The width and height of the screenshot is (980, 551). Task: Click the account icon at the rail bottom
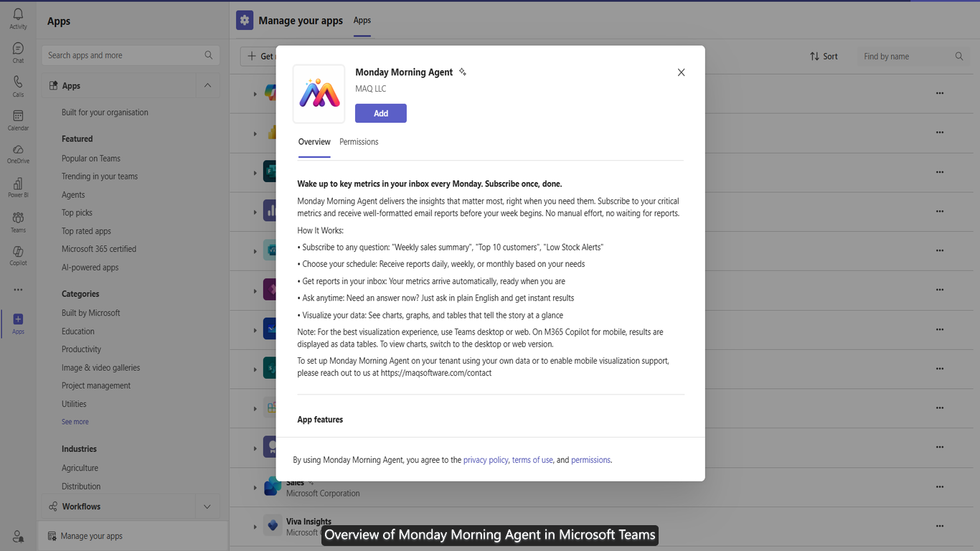(18, 536)
